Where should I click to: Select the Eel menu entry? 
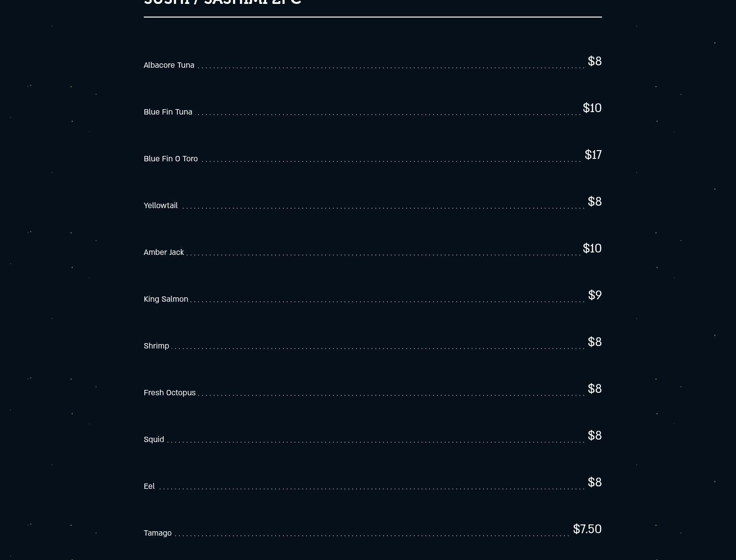pyautogui.click(x=149, y=486)
